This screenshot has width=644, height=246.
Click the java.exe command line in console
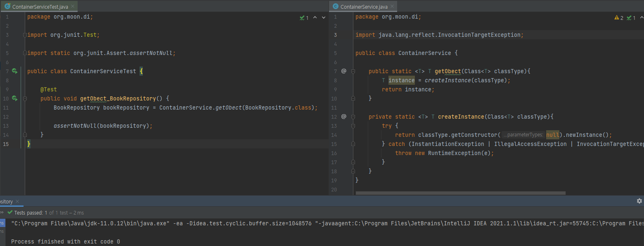click(x=327, y=223)
